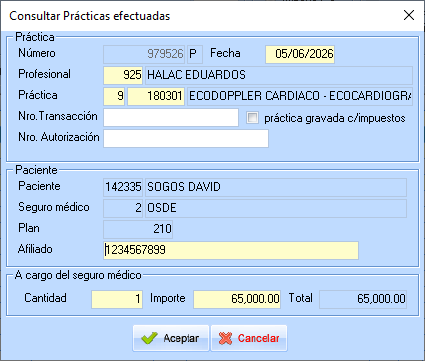The width and height of the screenshot is (425, 361).
Task: Click the Práctica code field 180301
Action: (x=156, y=96)
